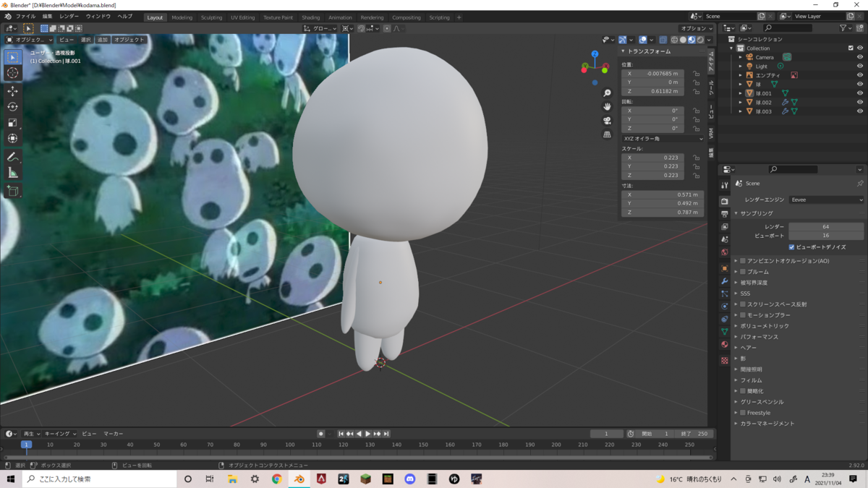Jump to the timeline end frame button

point(386,434)
